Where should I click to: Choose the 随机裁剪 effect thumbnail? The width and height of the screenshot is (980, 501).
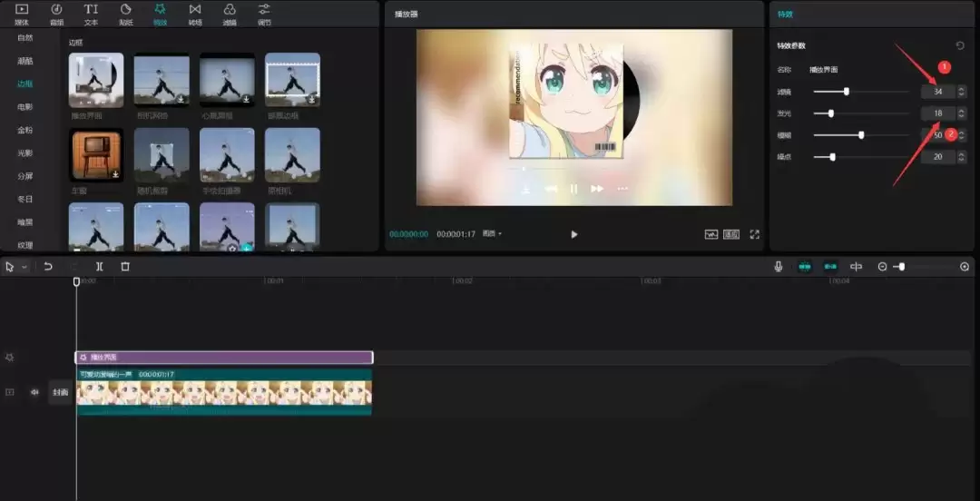point(162,155)
